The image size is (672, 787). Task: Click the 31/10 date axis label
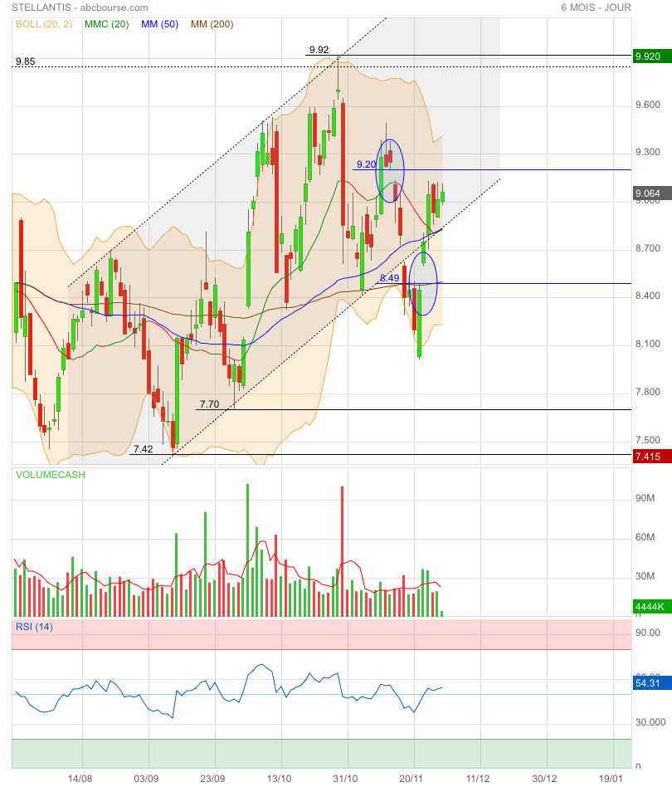click(x=345, y=779)
